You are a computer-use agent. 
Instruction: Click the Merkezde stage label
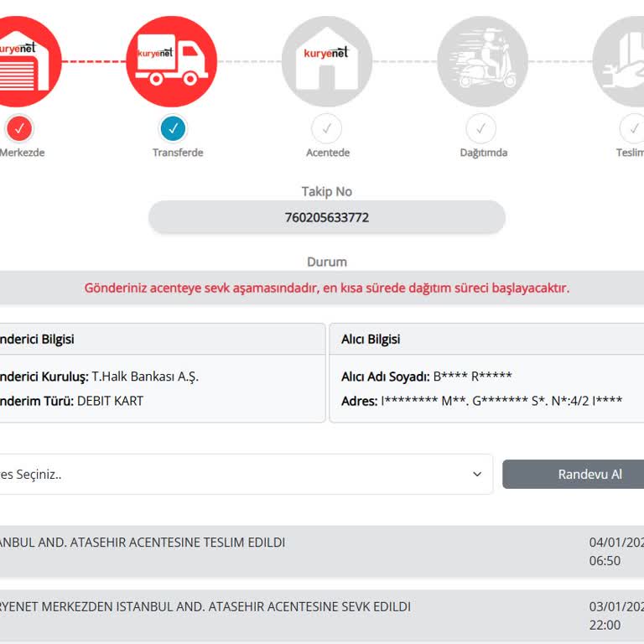pos(22,153)
